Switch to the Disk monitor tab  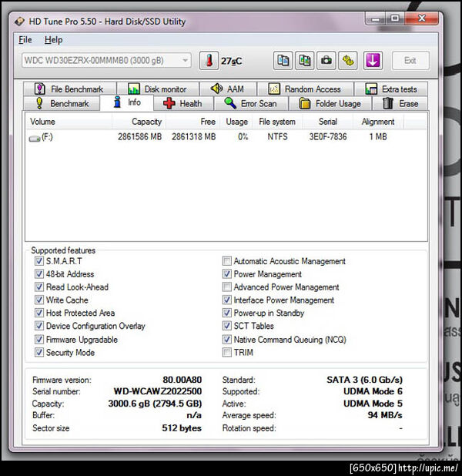click(x=158, y=89)
